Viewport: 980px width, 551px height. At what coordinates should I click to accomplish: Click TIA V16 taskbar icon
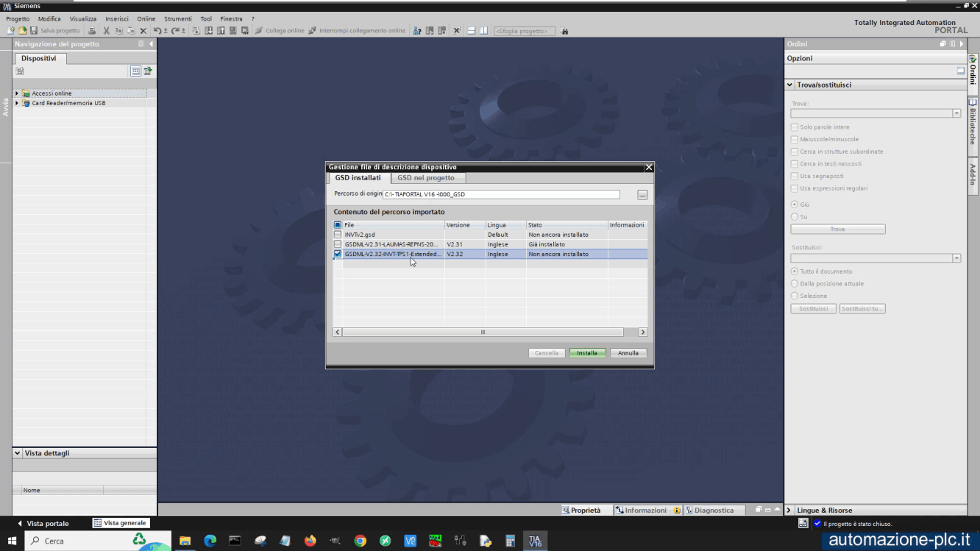(x=535, y=541)
